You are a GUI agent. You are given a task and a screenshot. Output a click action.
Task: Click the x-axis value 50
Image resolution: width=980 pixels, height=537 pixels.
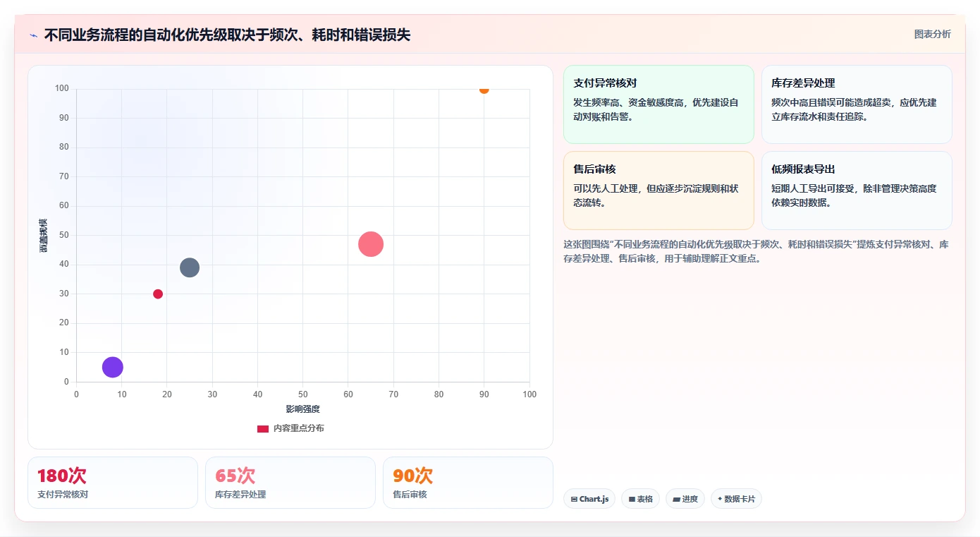pyautogui.click(x=303, y=394)
